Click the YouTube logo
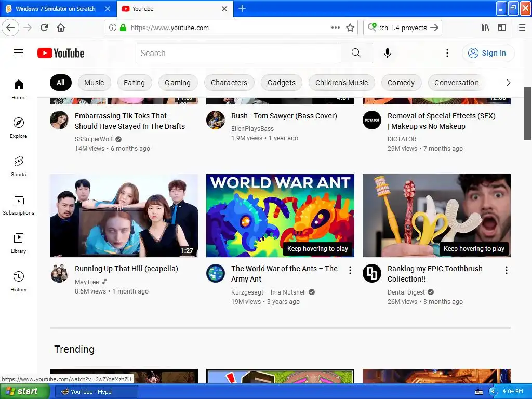This screenshot has width=532, height=399. 61,53
